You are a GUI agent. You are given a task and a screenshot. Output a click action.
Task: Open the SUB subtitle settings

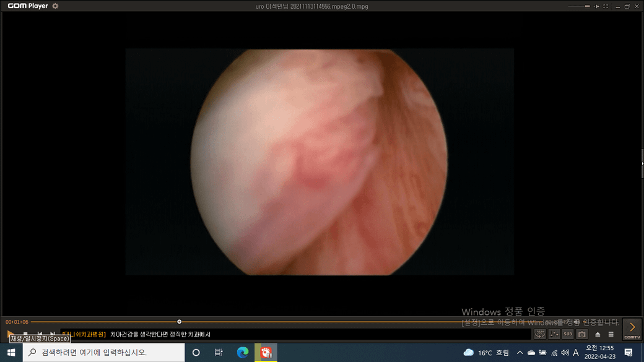tap(568, 334)
